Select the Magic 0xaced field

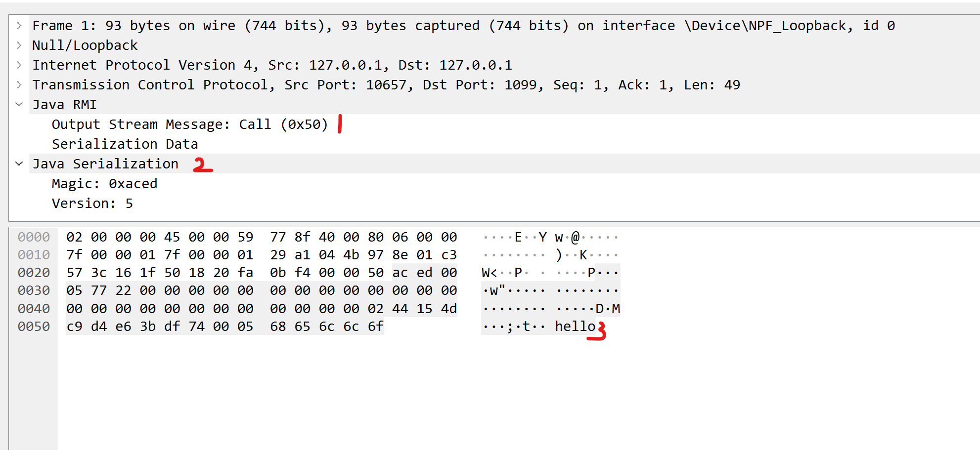(x=104, y=184)
